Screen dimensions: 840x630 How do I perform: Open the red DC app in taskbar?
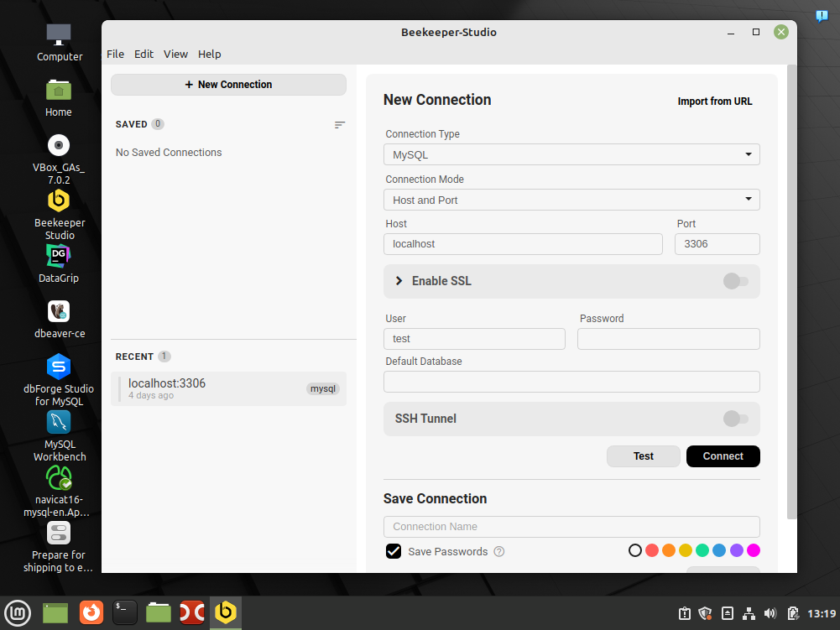[x=192, y=612]
